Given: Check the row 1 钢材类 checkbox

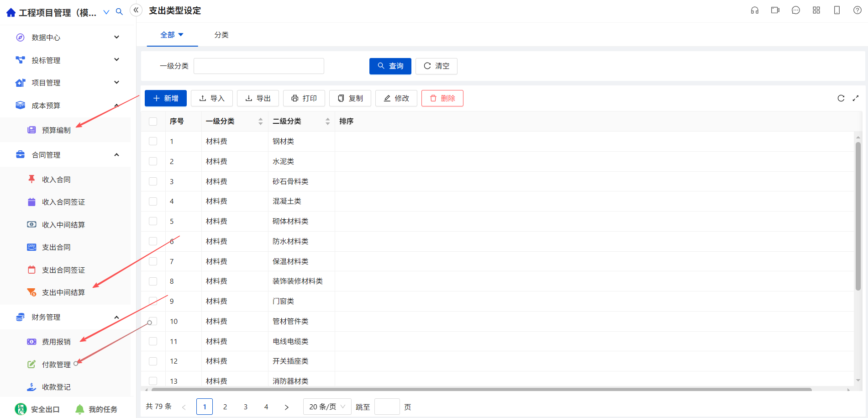Looking at the screenshot, I should click(x=153, y=141).
